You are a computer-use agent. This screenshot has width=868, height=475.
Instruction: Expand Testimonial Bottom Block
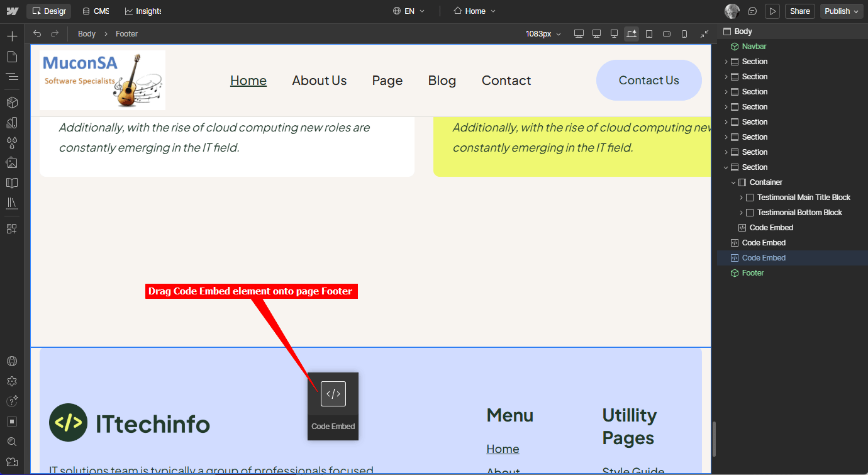coord(741,213)
